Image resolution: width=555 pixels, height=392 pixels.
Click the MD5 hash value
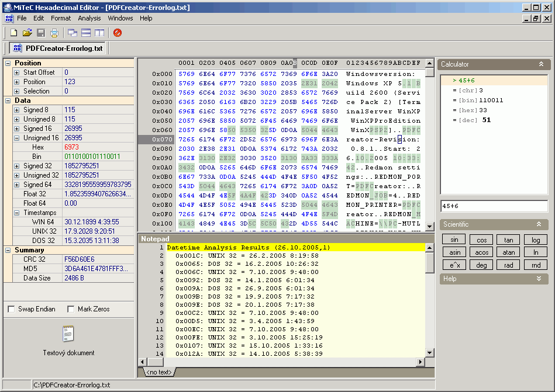tap(96, 269)
